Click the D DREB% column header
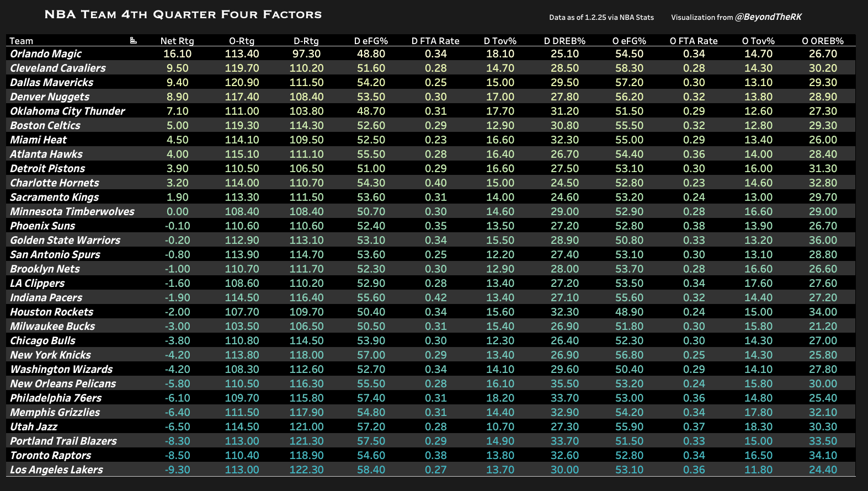This screenshot has height=491, width=868. pyautogui.click(x=565, y=41)
